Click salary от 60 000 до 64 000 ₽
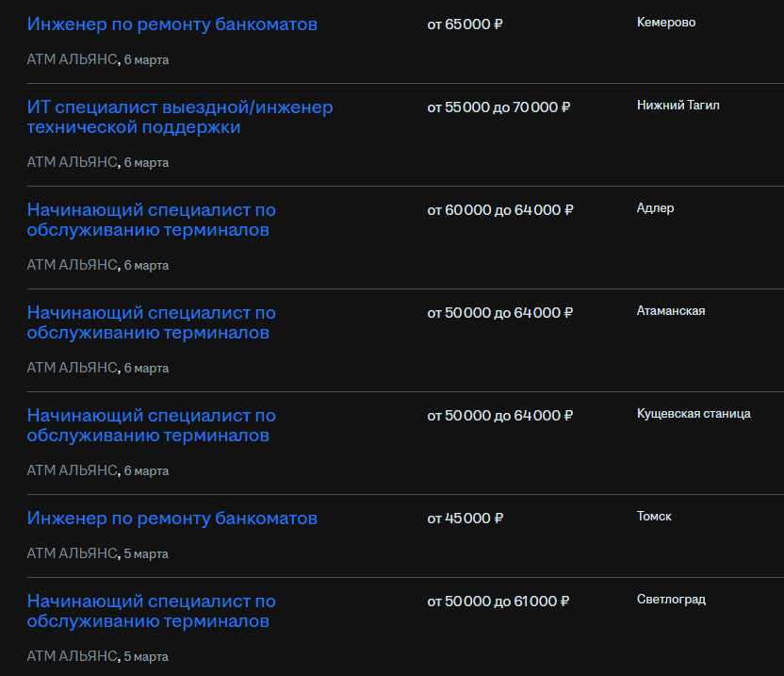The image size is (784, 676). pos(500,210)
